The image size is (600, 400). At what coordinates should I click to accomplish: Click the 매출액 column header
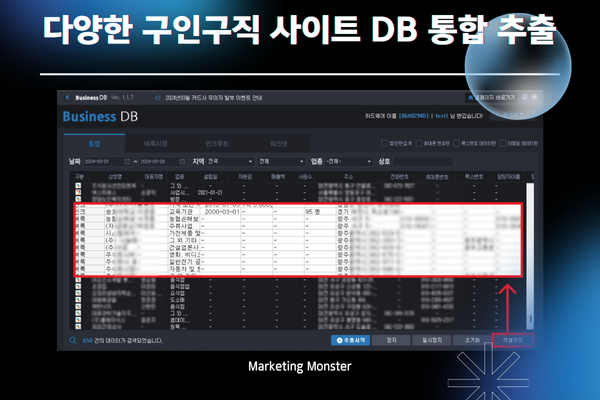(x=278, y=177)
